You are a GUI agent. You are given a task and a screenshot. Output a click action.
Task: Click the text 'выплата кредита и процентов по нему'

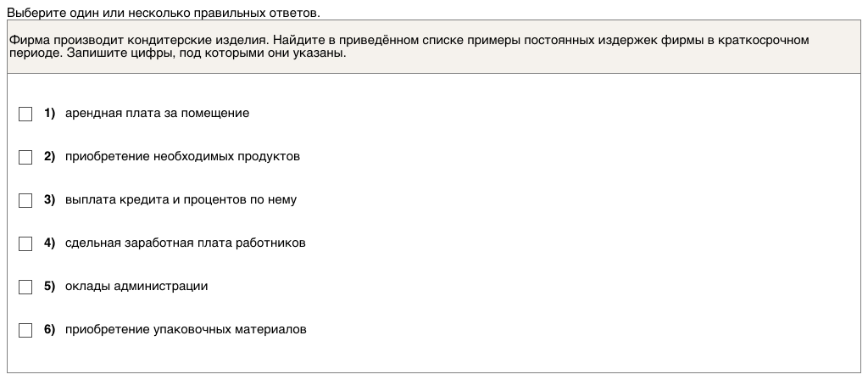click(x=181, y=200)
